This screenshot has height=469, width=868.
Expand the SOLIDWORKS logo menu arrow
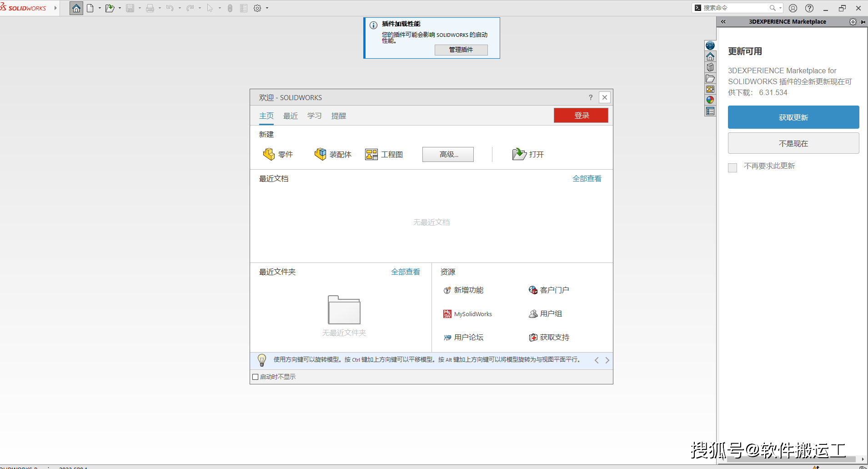pos(55,8)
